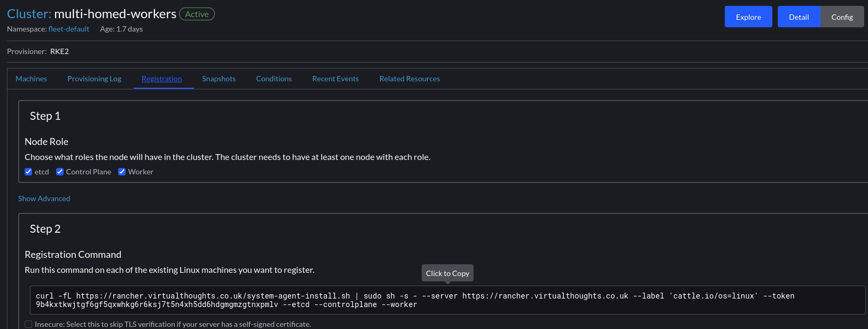Open the Provisioning Log tab
This screenshot has height=329, width=868.
pyautogui.click(x=94, y=79)
